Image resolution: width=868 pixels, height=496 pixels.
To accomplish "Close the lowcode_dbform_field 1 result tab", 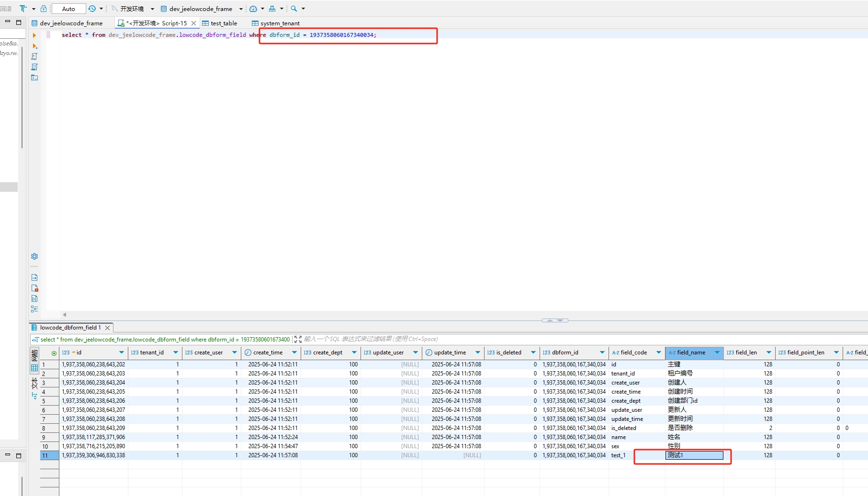I will tap(108, 328).
